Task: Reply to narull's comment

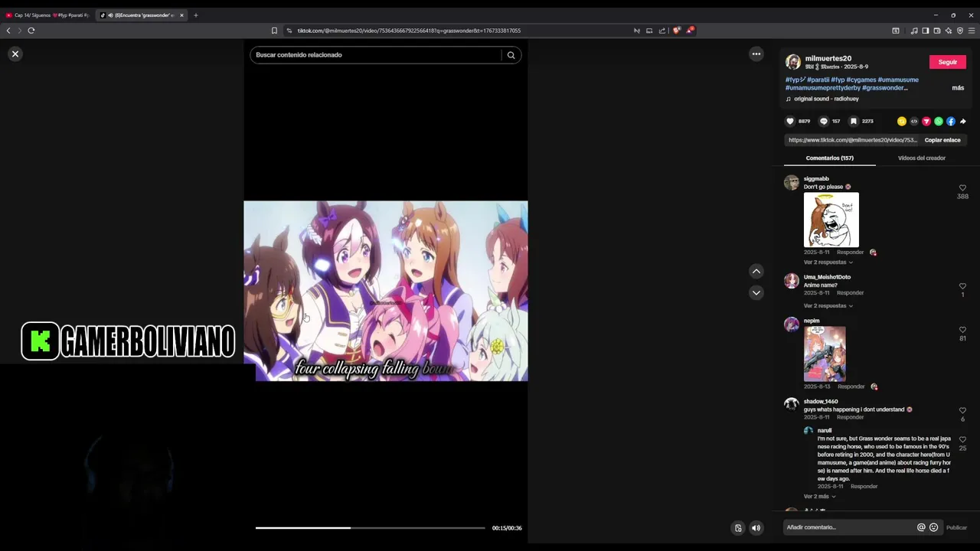Action: click(864, 487)
